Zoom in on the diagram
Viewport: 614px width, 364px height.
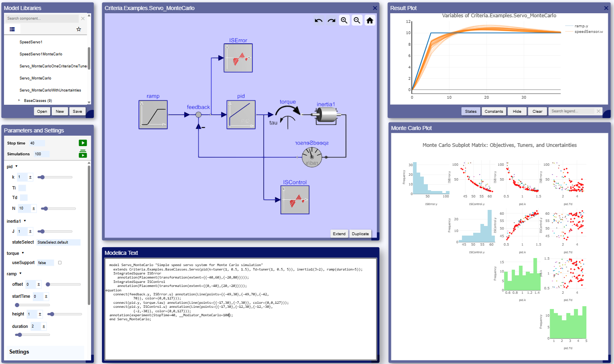(344, 20)
